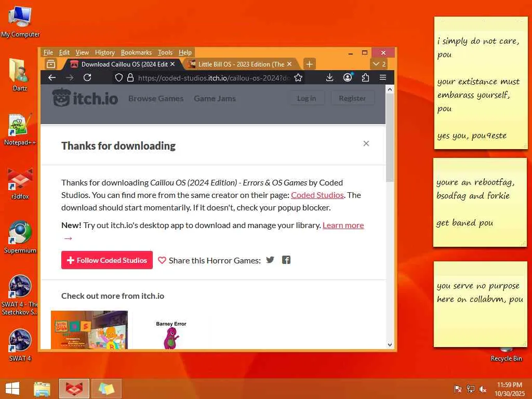
Task: Open the History menu
Action: pos(105,52)
